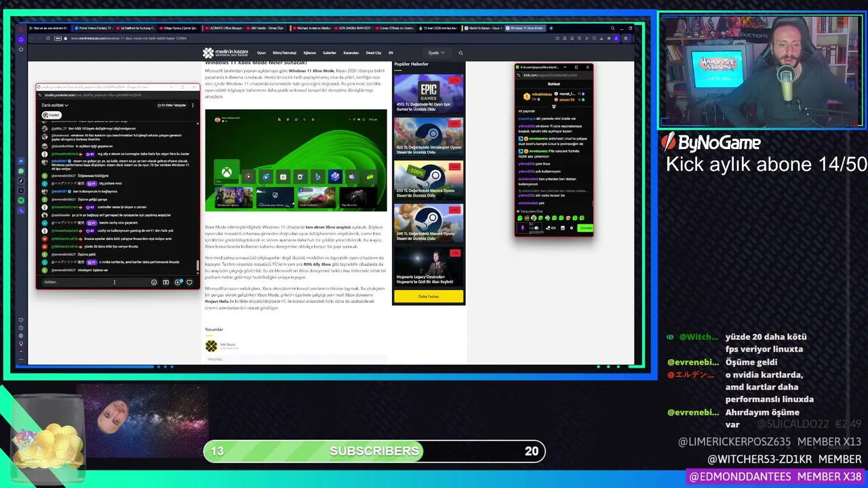Open the Dead City menu link
868x488 pixels.
pyautogui.click(x=374, y=52)
